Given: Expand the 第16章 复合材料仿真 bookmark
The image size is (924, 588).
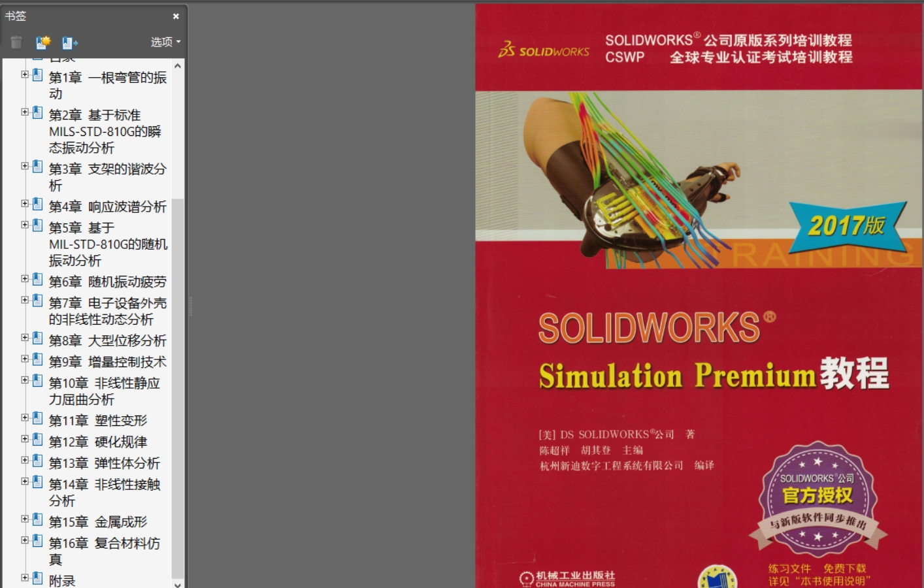Looking at the screenshot, I should click(x=25, y=540).
